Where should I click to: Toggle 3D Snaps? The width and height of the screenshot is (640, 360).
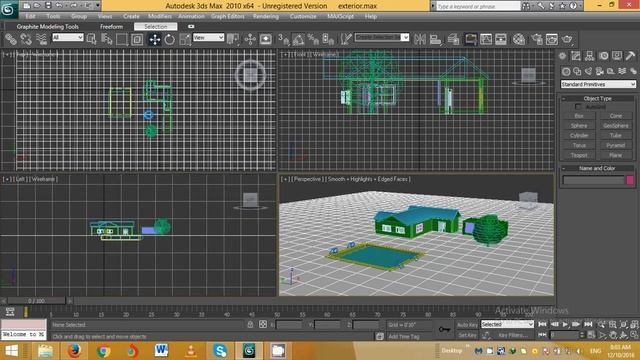pyautogui.click(x=283, y=39)
